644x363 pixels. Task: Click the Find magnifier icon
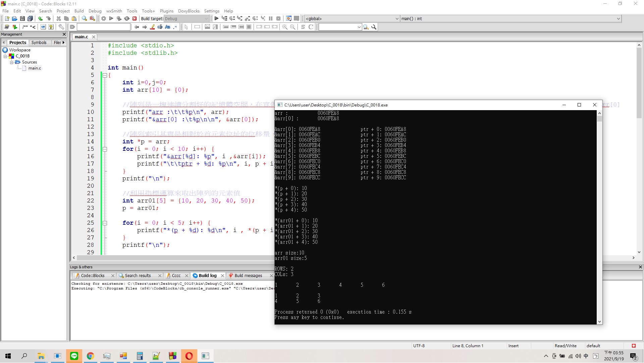point(84,19)
